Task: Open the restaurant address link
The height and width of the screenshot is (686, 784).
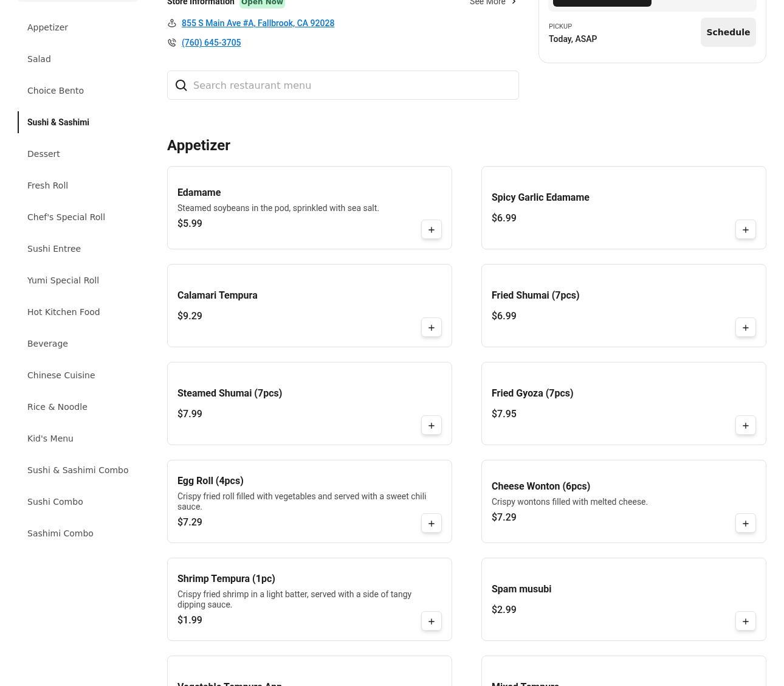Action: (258, 23)
